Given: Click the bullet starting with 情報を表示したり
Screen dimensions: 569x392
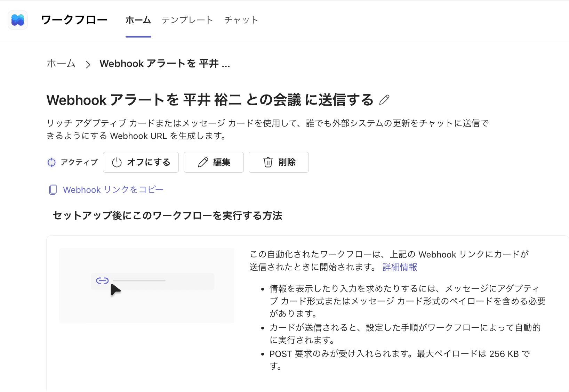Looking at the screenshot, I should pyautogui.click(x=408, y=301).
